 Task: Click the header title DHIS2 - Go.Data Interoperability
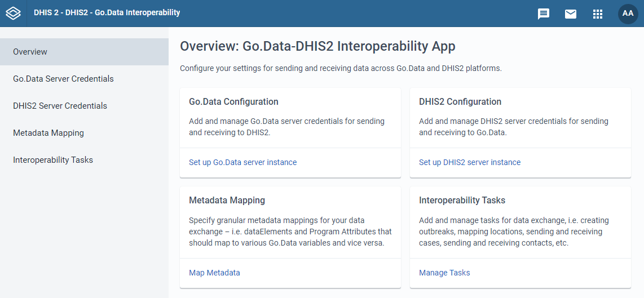pyautogui.click(x=107, y=13)
